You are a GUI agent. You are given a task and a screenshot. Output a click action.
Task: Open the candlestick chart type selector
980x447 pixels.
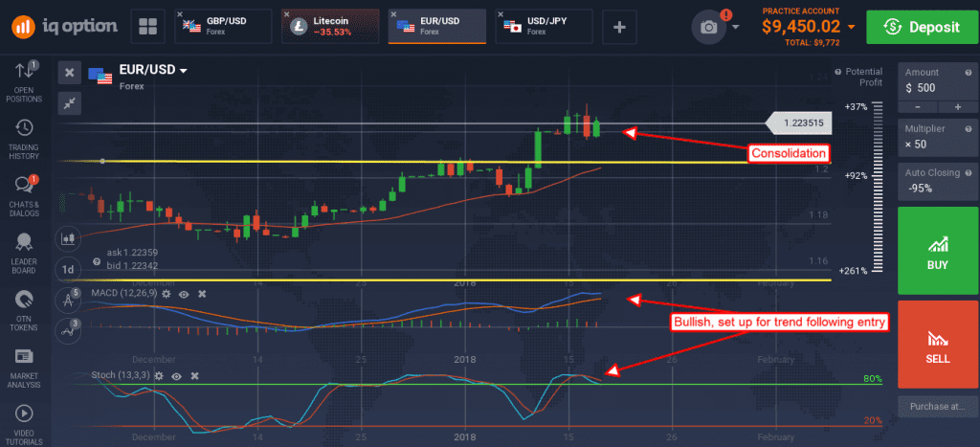(x=68, y=238)
